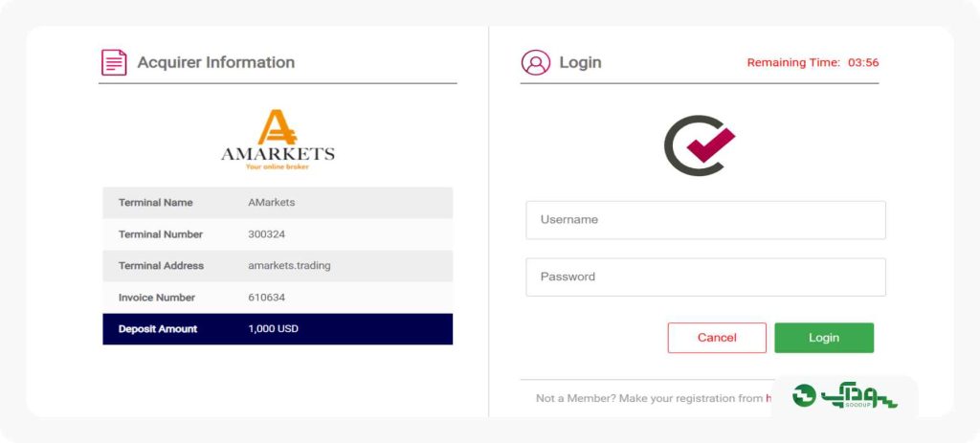
Task: Click the Terminal Address label
Action: [161, 266]
